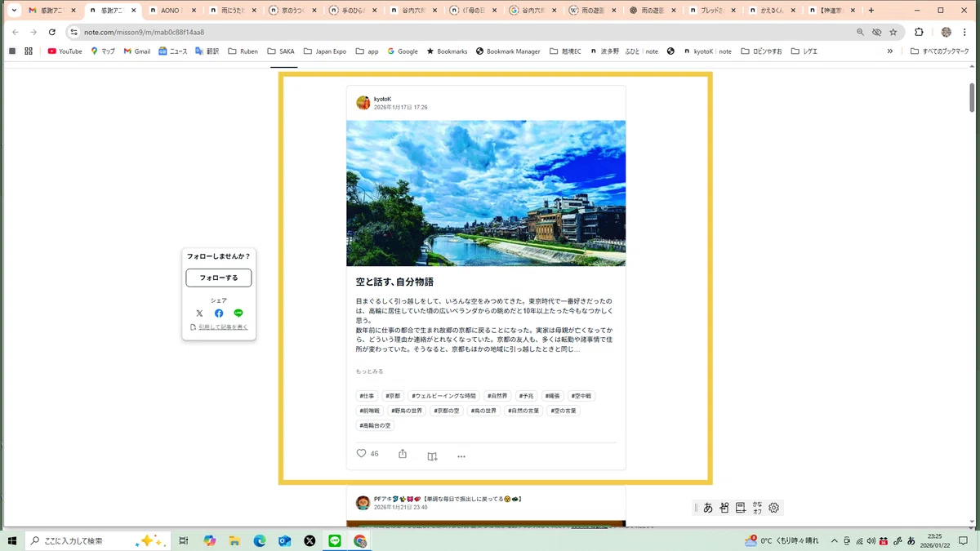Screen dimensions: 980x551
Task: Open Windows Start menu
Action: [x=12, y=540]
